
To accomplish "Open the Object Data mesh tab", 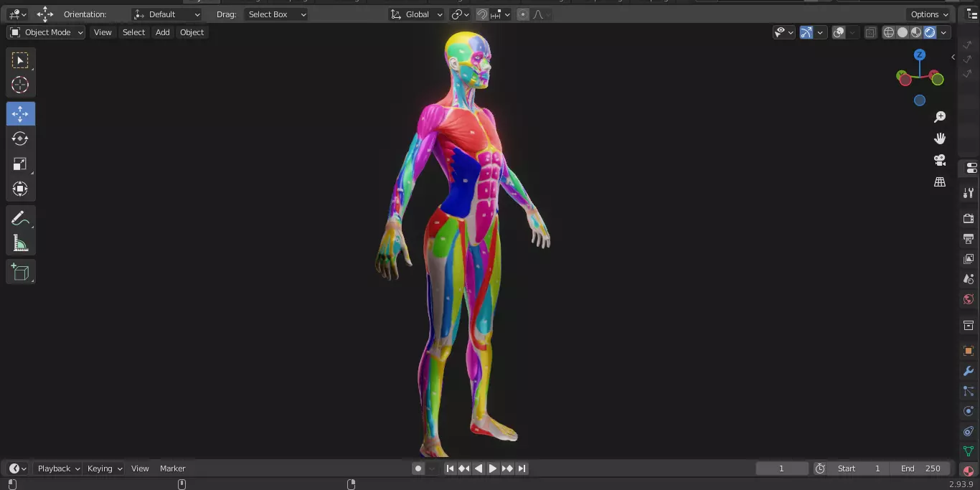I will [x=969, y=451].
